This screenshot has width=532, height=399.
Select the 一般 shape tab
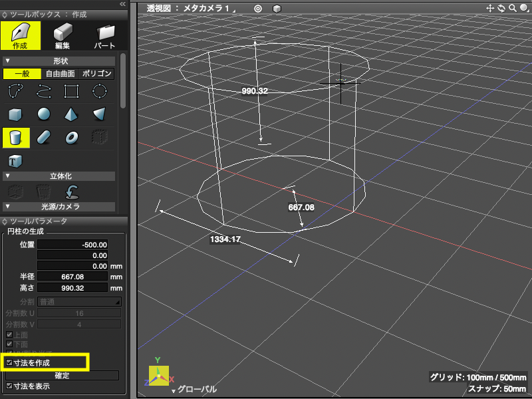pyautogui.click(x=22, y=74)
